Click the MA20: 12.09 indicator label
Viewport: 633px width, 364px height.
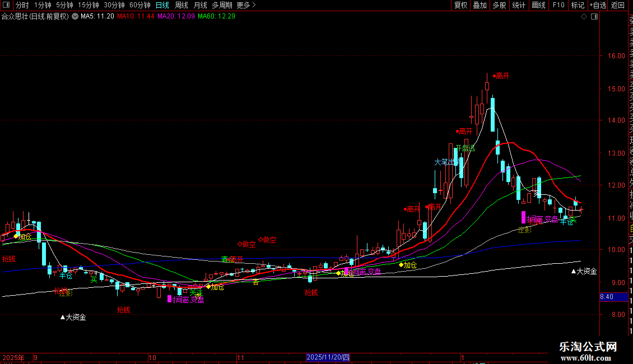click(176, 17)
